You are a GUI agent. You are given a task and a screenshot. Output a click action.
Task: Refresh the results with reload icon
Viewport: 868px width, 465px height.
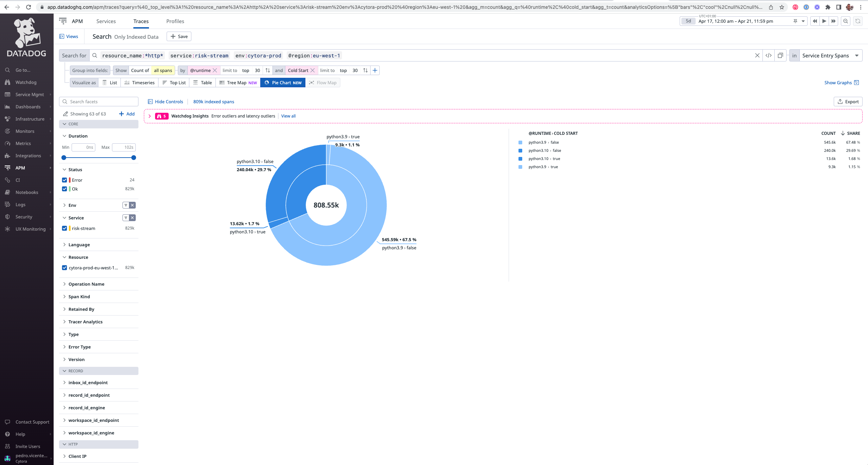click(858, 21)
